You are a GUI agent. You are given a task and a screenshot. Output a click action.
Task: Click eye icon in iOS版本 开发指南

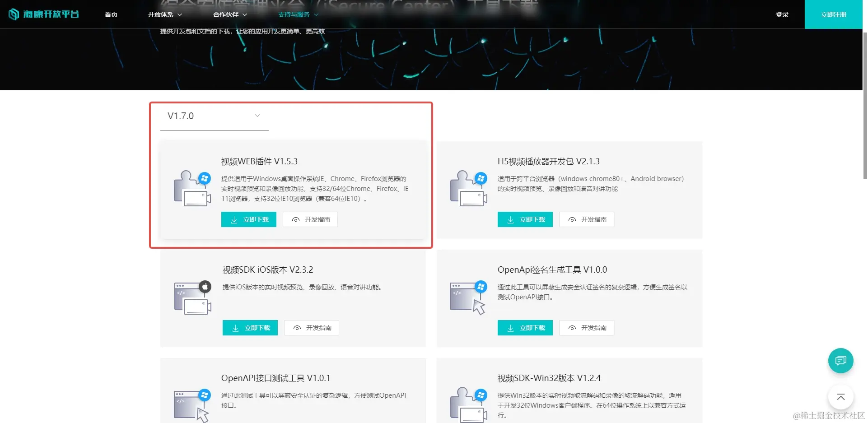coord(297,328)
